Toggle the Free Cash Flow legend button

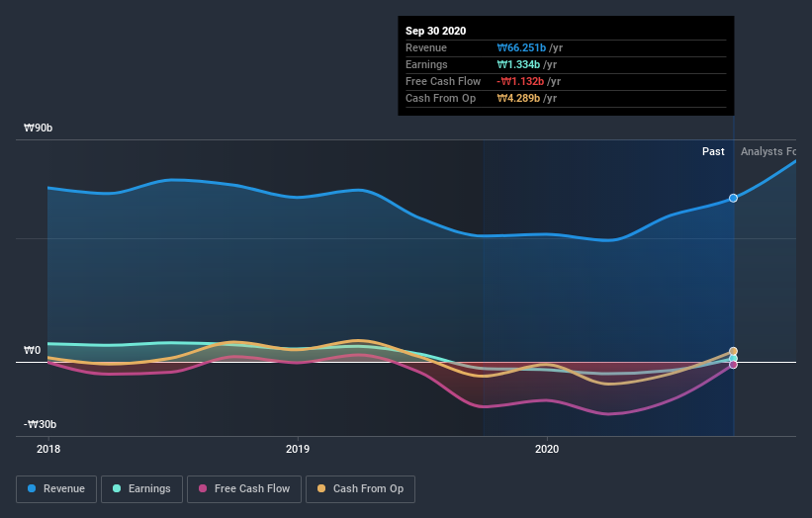click(x=244, y=489)
